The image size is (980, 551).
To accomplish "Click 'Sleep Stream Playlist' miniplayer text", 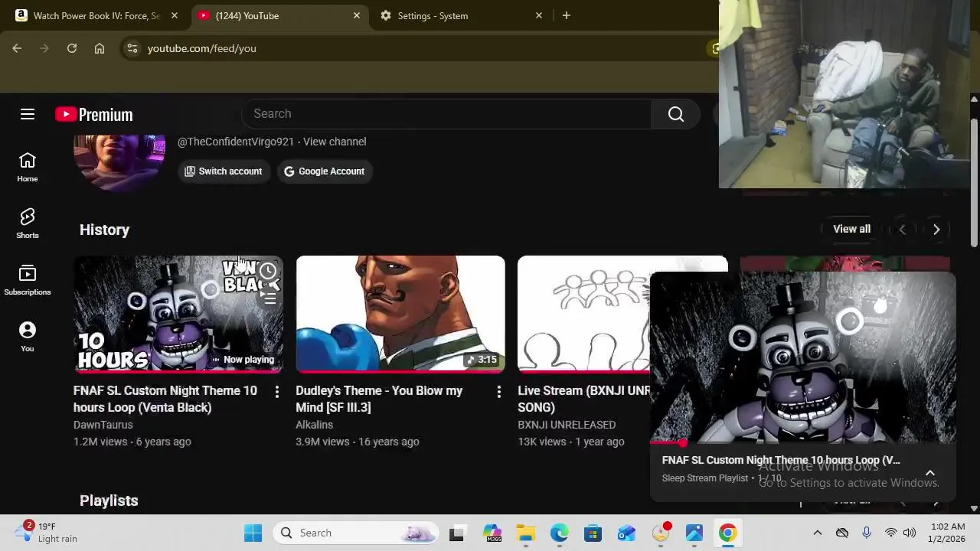I will coord(704,478).
